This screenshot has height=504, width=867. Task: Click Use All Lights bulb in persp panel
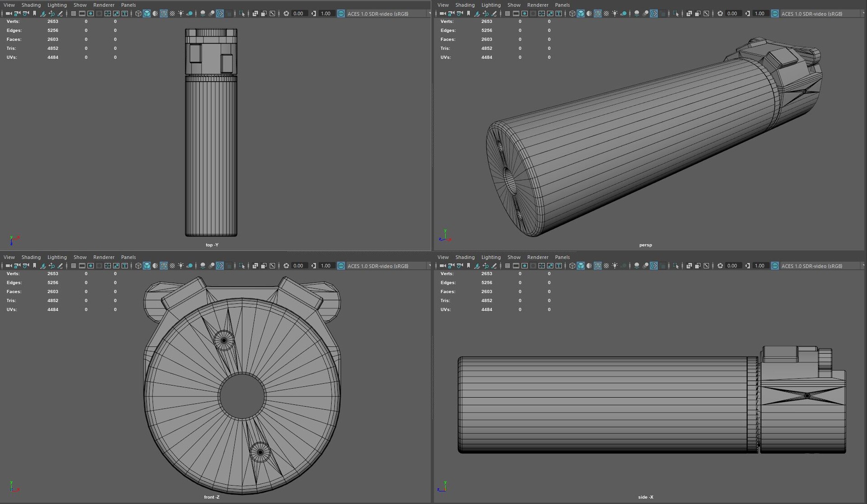point(615,14)
